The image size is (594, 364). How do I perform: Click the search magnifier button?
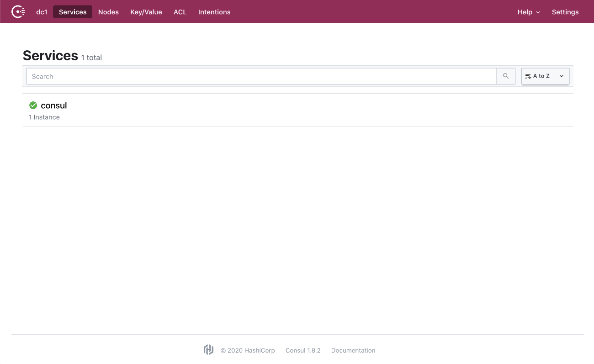pyautogui.click(x=506, y=76)
